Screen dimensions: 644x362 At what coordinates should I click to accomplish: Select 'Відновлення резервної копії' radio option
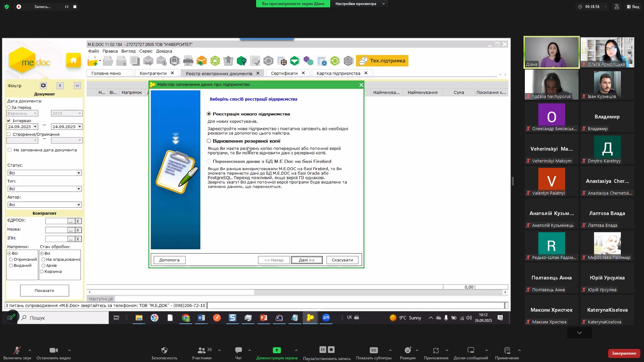209,141
